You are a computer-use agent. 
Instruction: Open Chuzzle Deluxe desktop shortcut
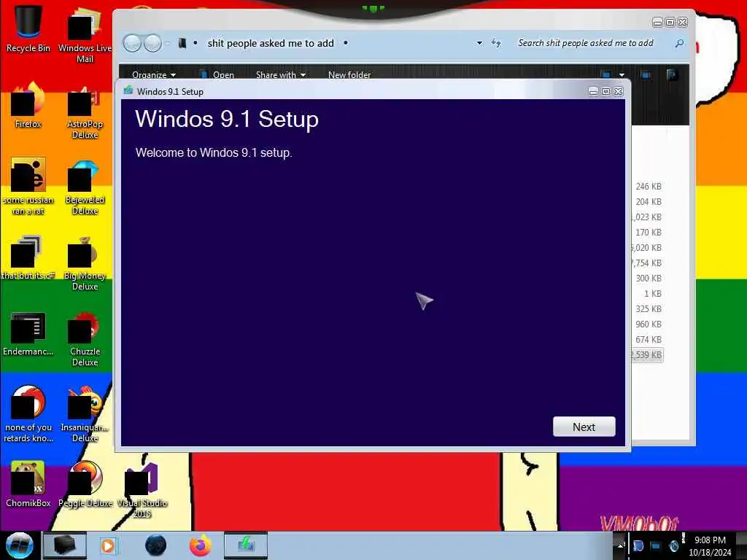tap(85, 339)
